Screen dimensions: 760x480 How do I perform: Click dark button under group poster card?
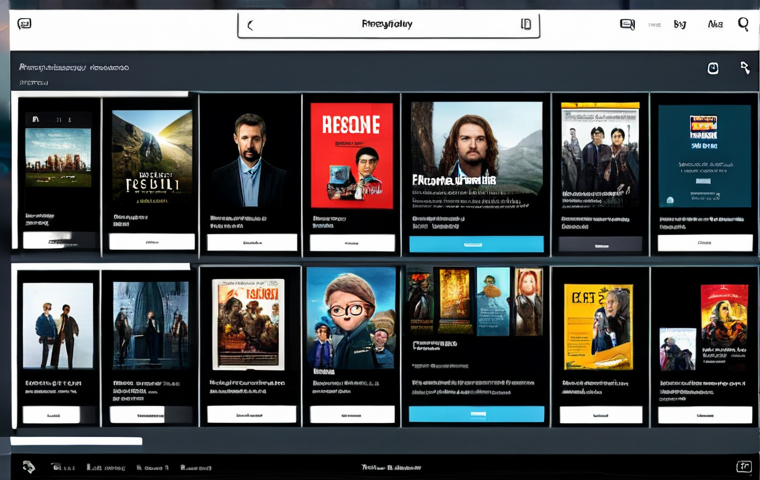click(601, 244)
